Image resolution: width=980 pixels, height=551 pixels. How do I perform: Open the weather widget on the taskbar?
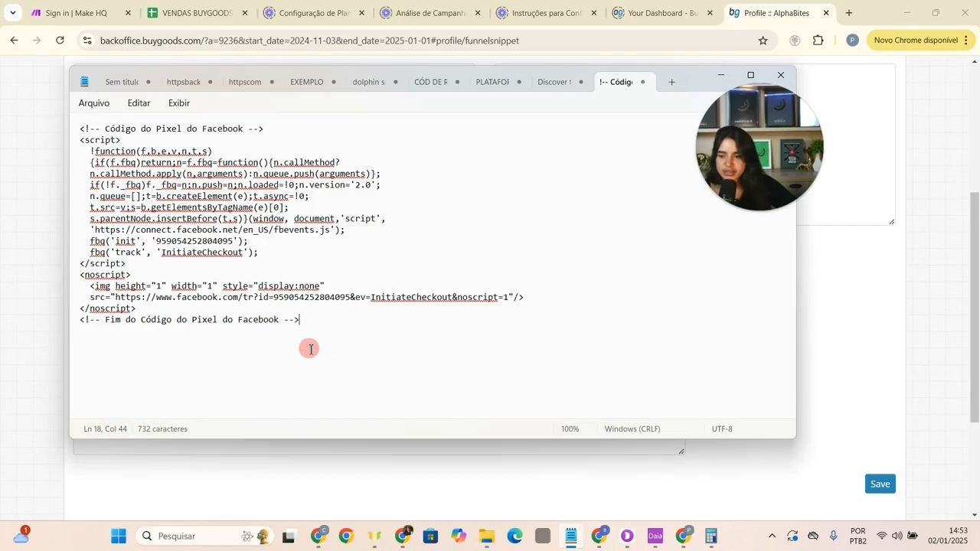[x=21, y=535]
